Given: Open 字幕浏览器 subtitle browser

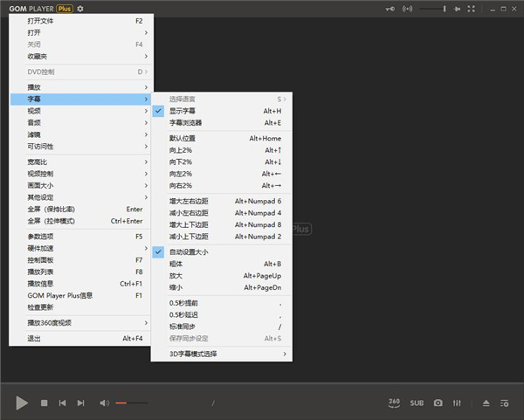Looking at the screenshot, I should (x=222, y=122).
